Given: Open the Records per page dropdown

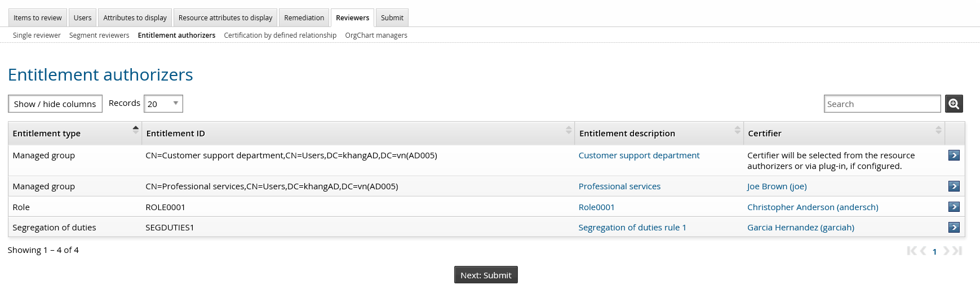Looking at the screenshot, I should click(x=163, y=104).
